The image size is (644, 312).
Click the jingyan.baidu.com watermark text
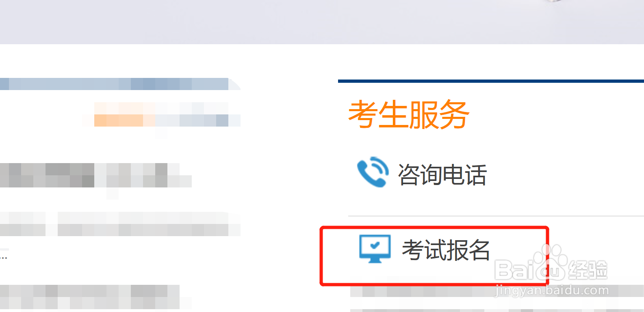point(552,290)
